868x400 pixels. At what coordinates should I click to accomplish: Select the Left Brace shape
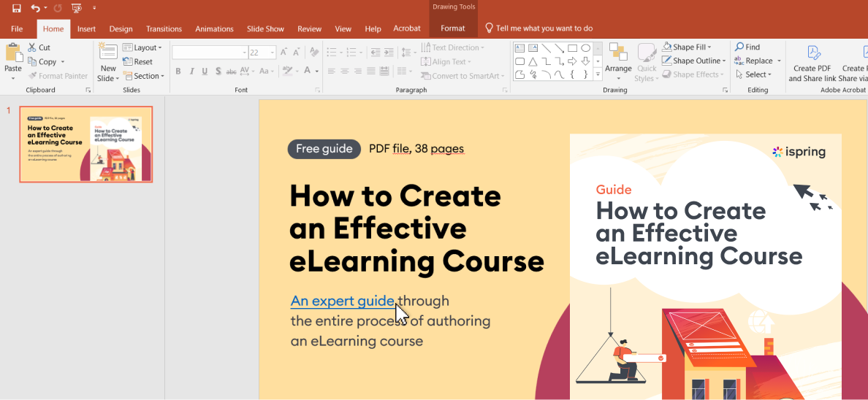coord(573,74)
